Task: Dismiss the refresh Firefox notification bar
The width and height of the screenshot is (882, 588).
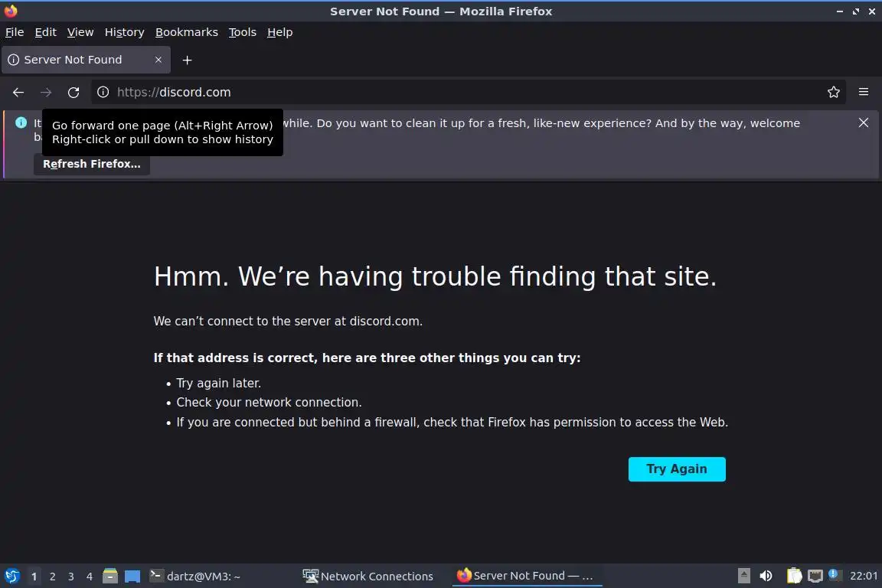Action: tap(864, 122)
